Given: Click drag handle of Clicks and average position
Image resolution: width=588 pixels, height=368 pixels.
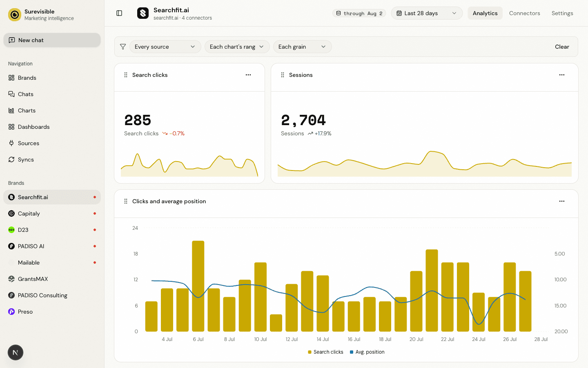Looking at the screenshot, I should 126,201.
